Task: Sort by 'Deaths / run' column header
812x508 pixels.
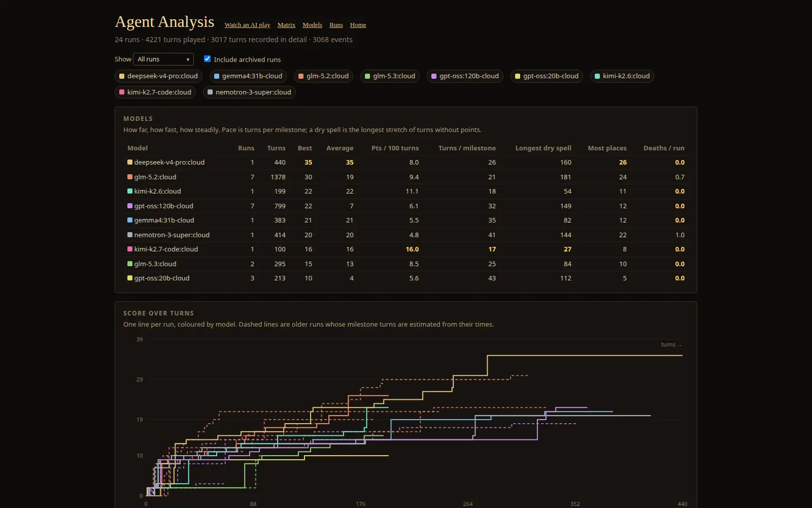Action: (664, 148)
